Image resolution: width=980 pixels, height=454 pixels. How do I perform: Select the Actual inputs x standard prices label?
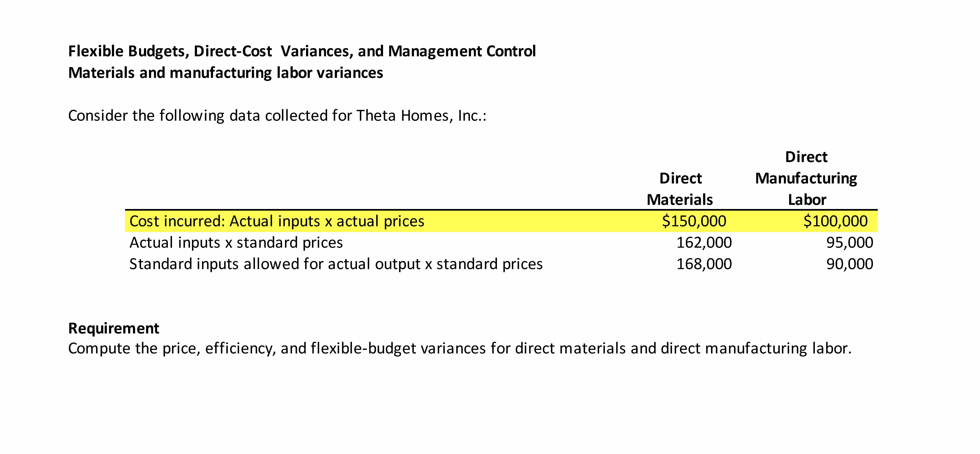click(x=236, y=243)
